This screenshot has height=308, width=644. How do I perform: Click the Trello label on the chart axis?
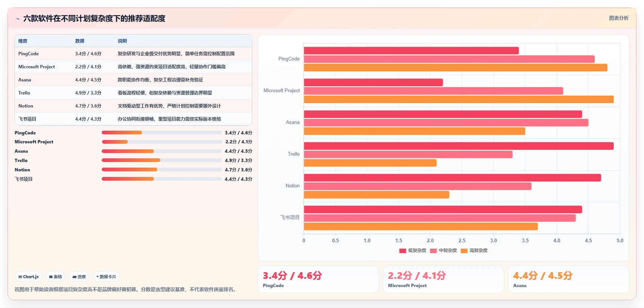click(x=294, y=154)
